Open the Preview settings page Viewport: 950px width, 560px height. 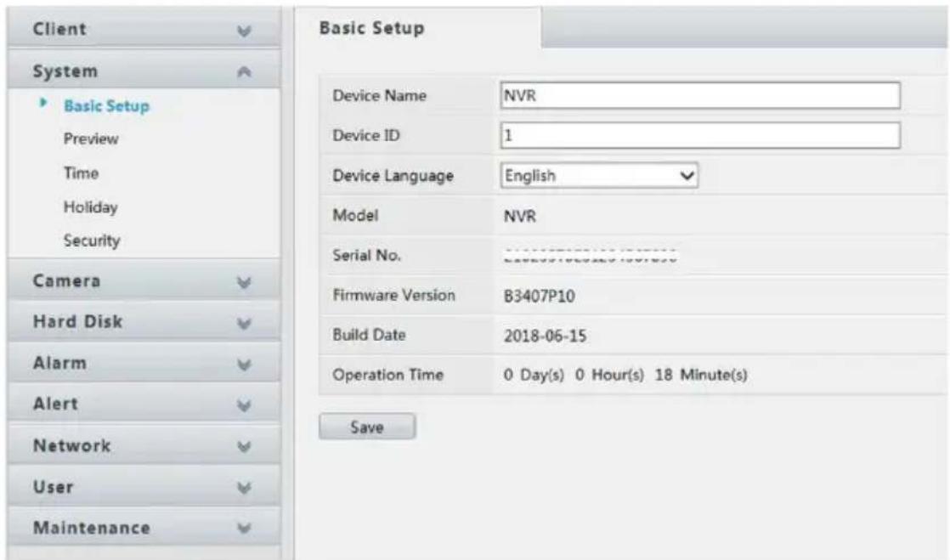[91, 139]
